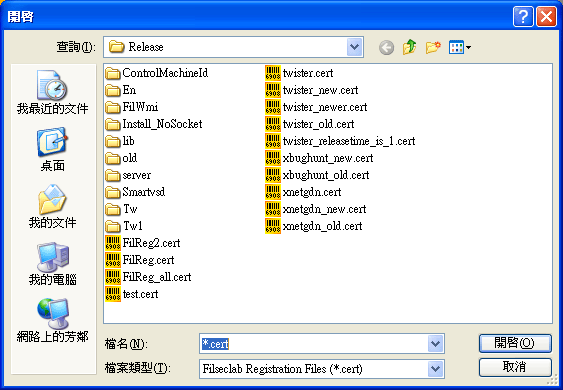Open 我最近的文件 in places bar
The image size is (563, 390).
pos(52,92)
